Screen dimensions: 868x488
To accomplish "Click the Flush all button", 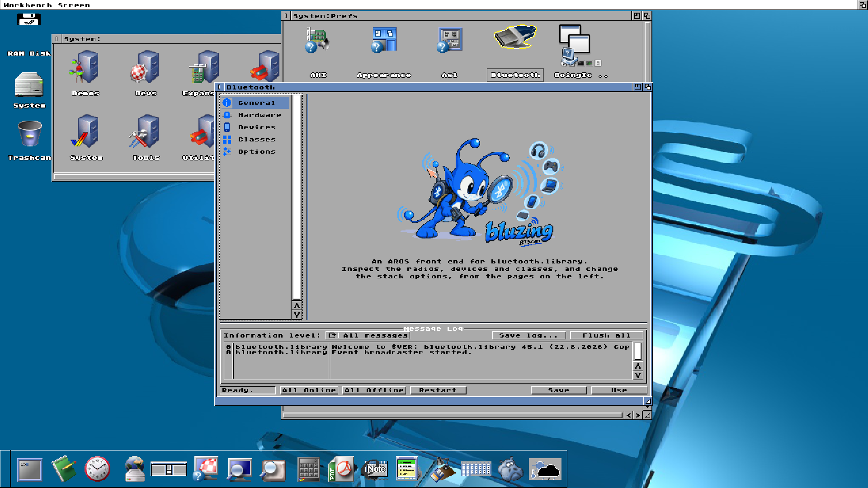I will point(606,335).
